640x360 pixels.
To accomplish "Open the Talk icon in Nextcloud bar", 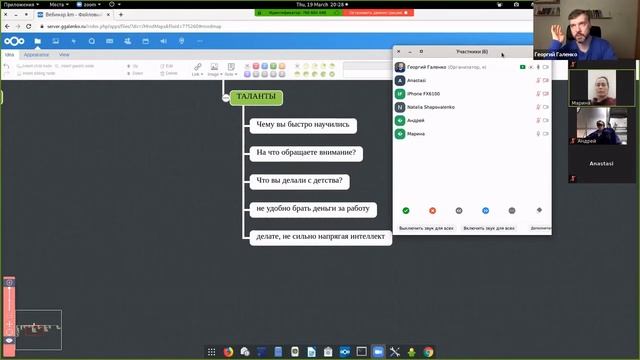I will pos(91,41).
